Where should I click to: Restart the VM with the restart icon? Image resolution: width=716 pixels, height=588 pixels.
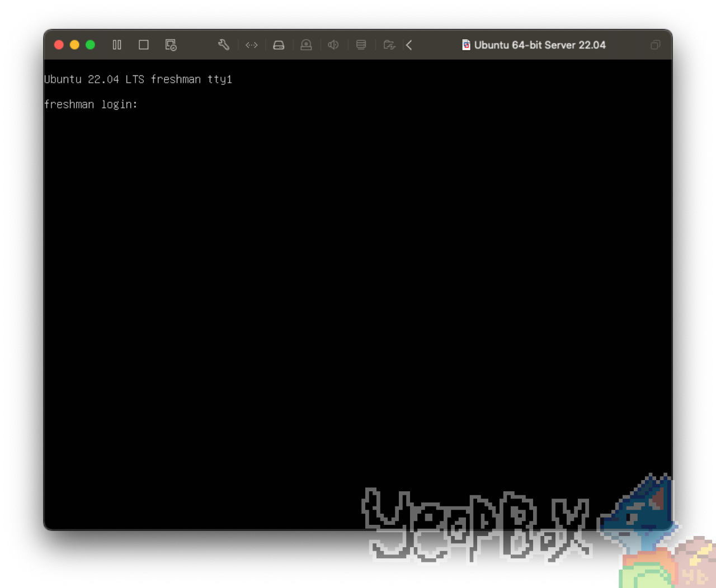click(x=171, y=45)
